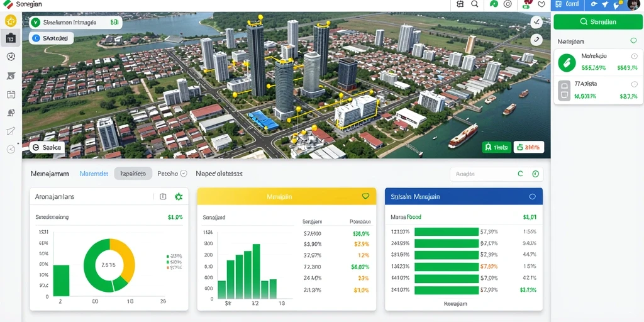Toggle the green circle beside 'Netajians' header

633,41
